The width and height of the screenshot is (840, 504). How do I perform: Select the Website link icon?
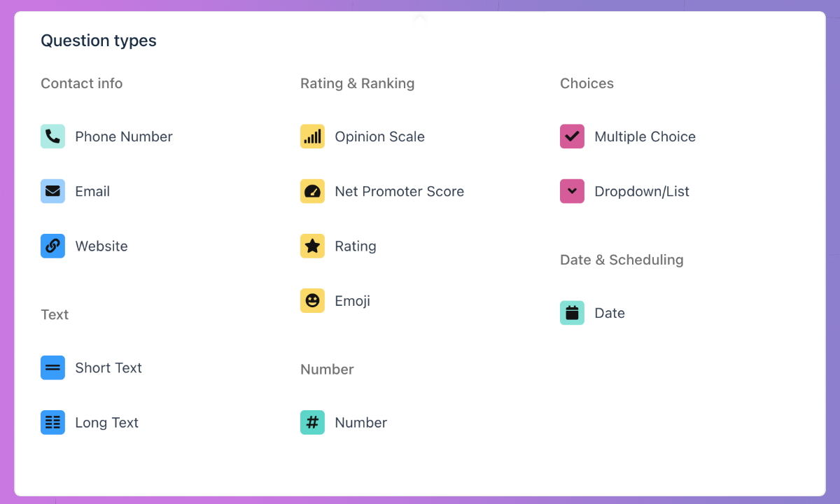coord(52,246)
